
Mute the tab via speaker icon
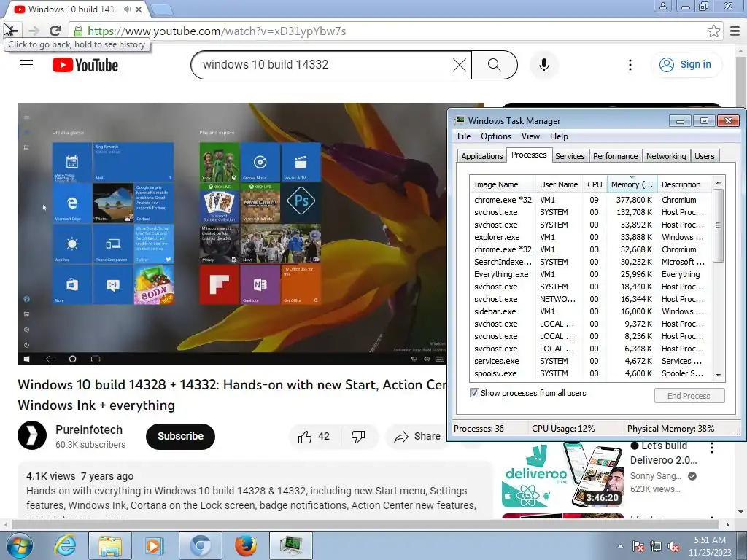[x=127, y=9]
